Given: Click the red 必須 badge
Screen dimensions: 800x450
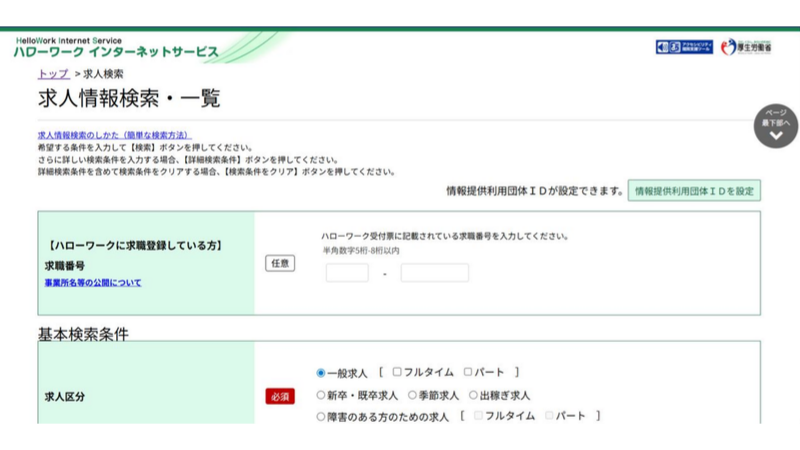Looking at the screenshot, I should click(280, 396).
